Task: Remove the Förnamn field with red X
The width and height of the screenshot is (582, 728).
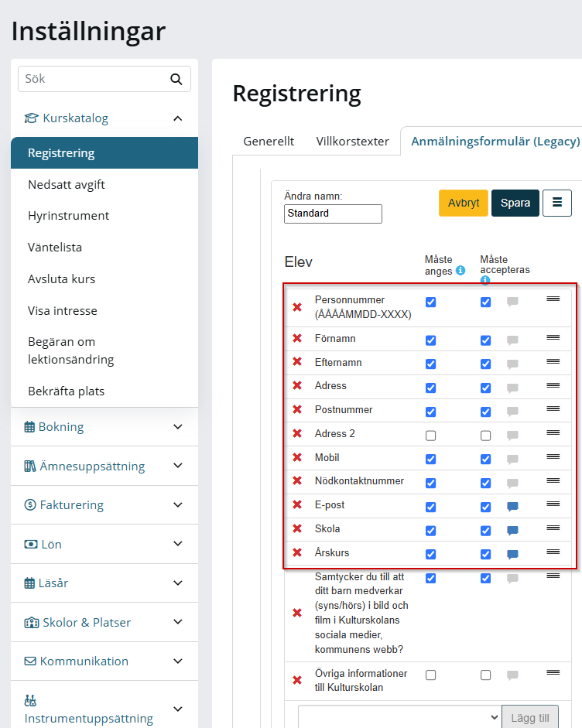Action: [297, 338]
